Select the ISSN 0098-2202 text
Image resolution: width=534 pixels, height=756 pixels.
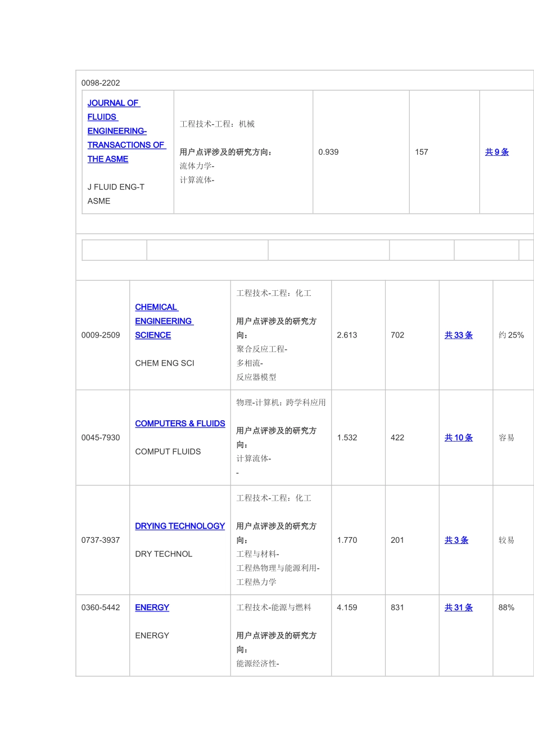[101, 83]
